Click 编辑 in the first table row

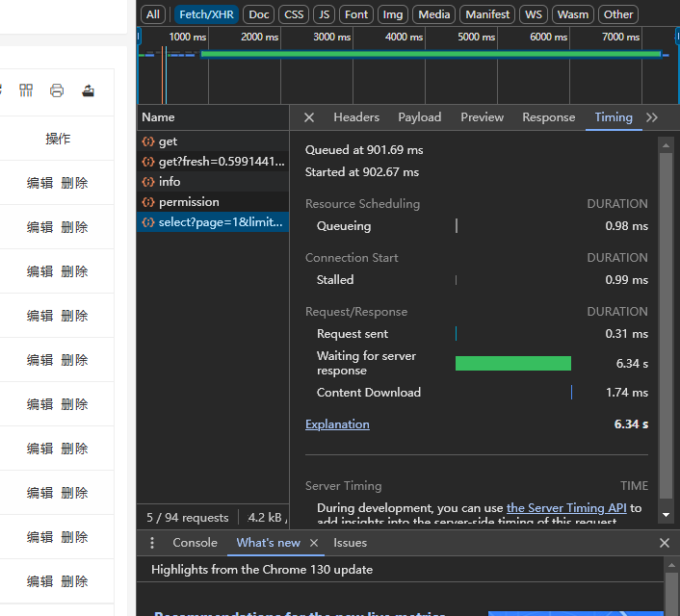tap(39, 183)
